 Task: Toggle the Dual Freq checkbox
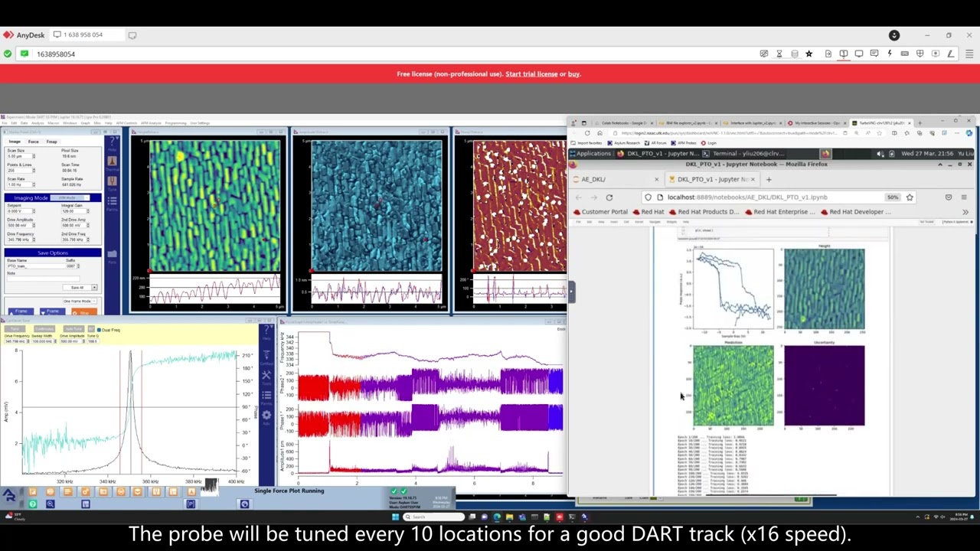pos(99,330)
